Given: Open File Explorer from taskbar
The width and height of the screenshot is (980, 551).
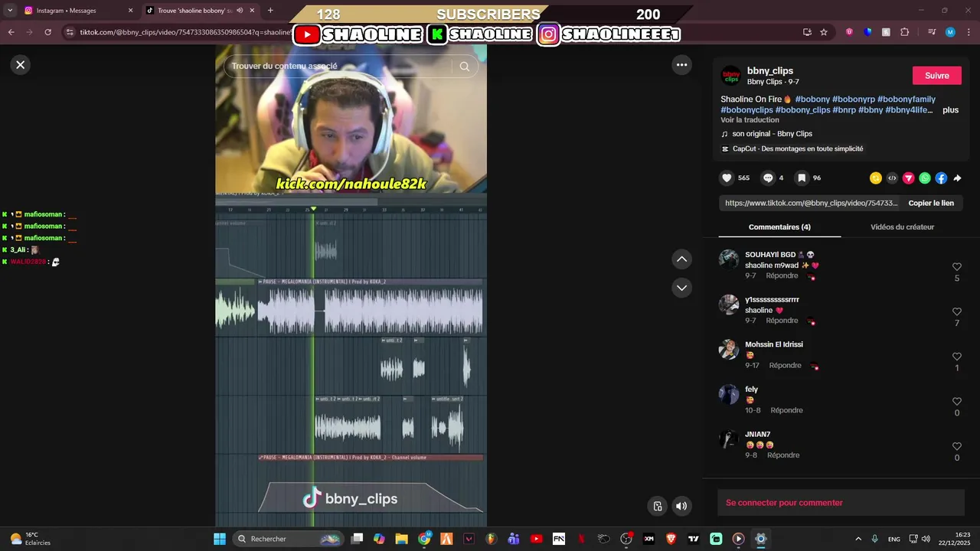Looking at the screenshot, I should (401, 539).
